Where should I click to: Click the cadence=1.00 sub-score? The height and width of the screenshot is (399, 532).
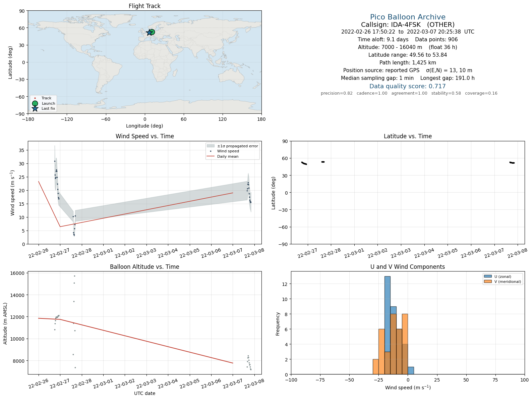372,93
